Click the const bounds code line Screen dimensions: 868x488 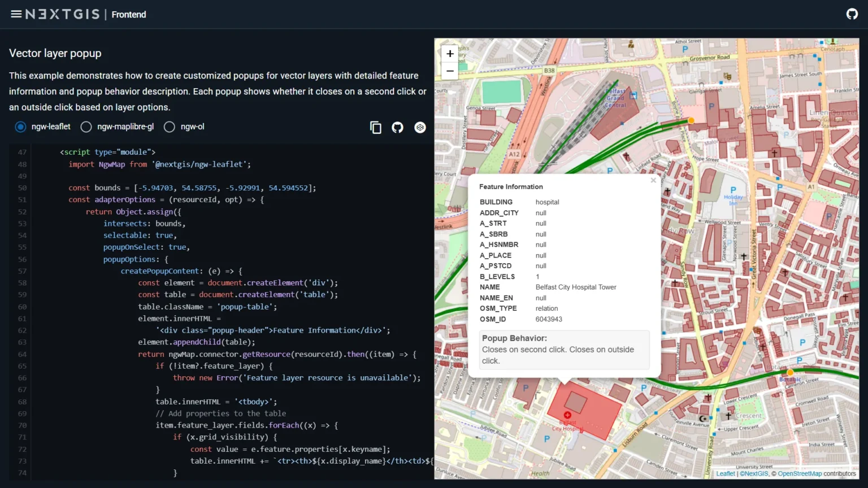click(x=192, y=188)
